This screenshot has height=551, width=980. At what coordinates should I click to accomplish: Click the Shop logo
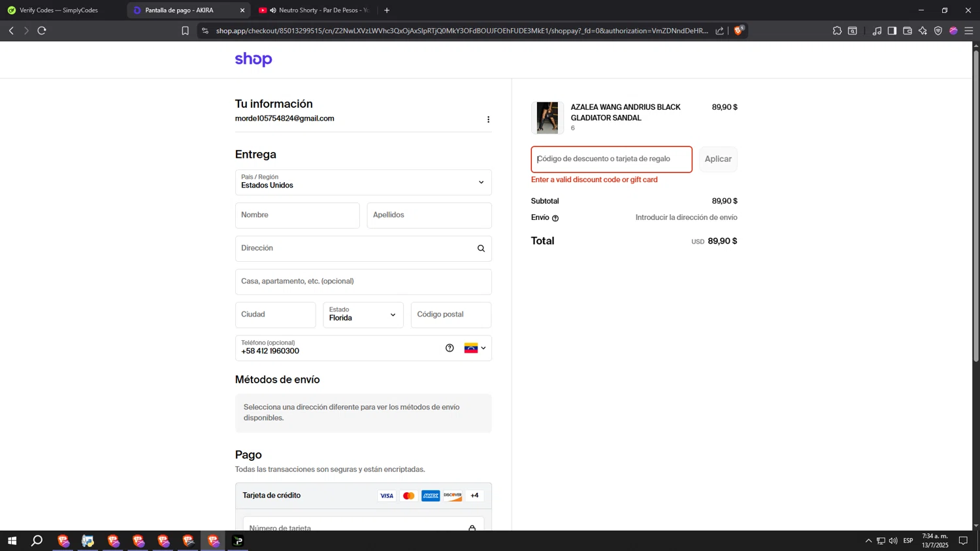pyautogui.click(x=253, y=59)
